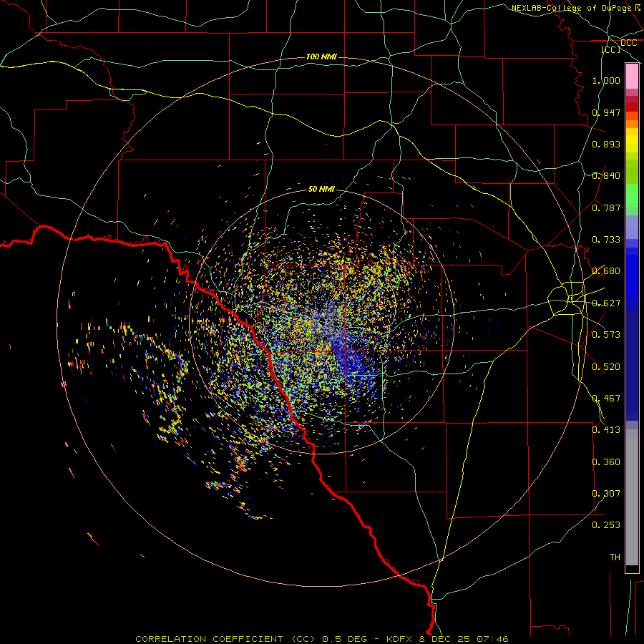This screenshot has height=644, width=644.
Task: Click the 0.840 scale value
Action: point(606,176)
